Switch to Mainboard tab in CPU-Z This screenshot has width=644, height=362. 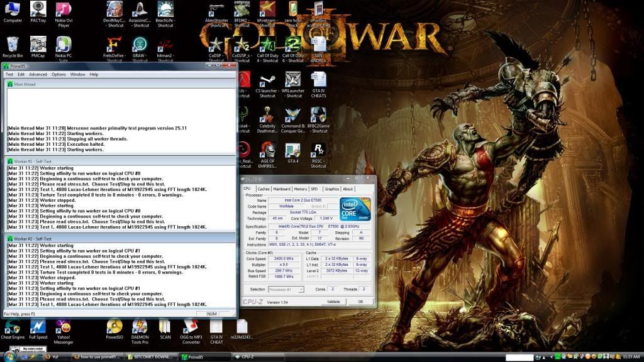(282, 189)
